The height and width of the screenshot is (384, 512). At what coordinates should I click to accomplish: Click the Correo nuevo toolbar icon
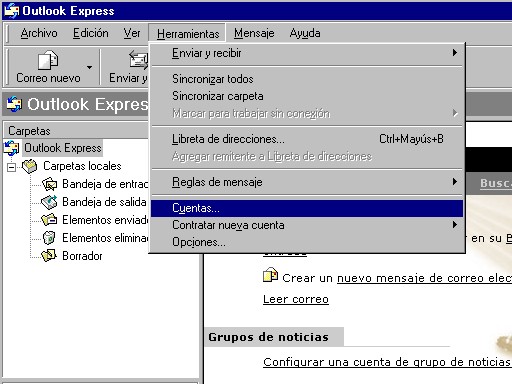pos(48,60)
